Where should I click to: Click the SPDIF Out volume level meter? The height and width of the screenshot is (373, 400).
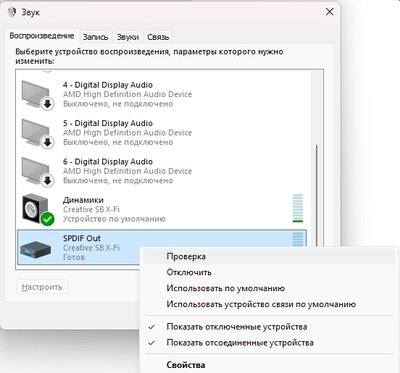coord(298,240)
